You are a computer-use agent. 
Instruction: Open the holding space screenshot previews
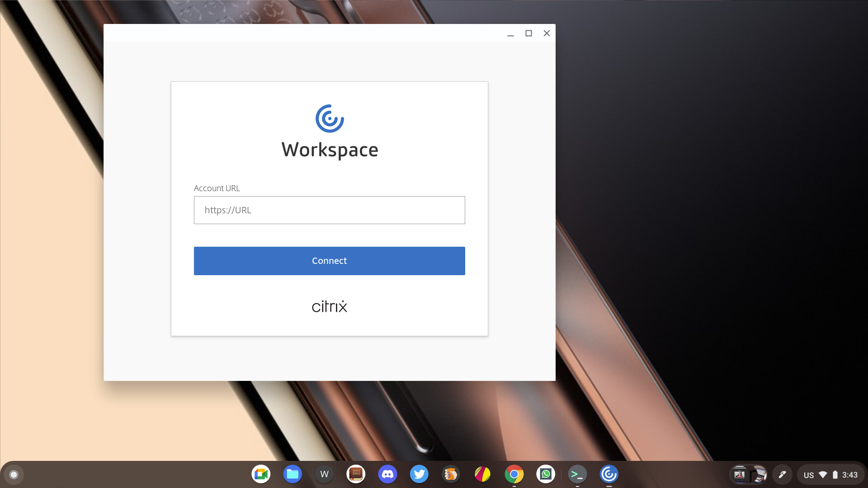point(749,474)
